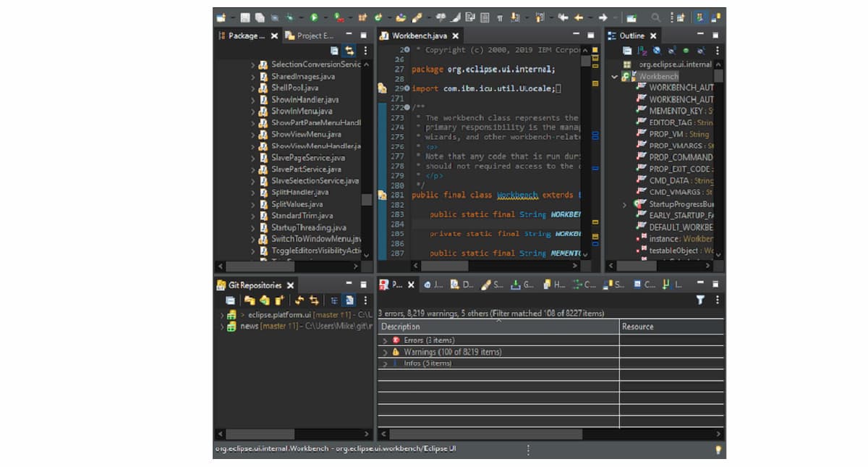Screen dimensions: 868x467
Task: Expand StartupProgressBundle node in Outline
Action: coord(624,204)
